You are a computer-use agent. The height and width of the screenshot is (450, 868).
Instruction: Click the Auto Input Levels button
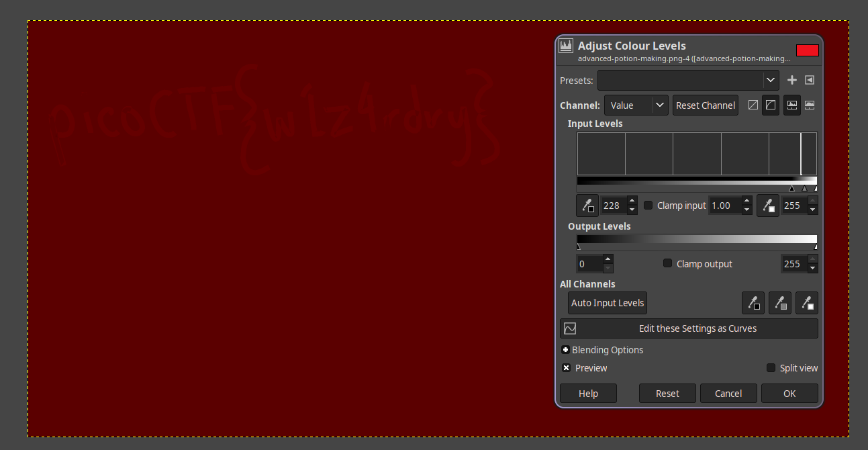click(608, 303)
